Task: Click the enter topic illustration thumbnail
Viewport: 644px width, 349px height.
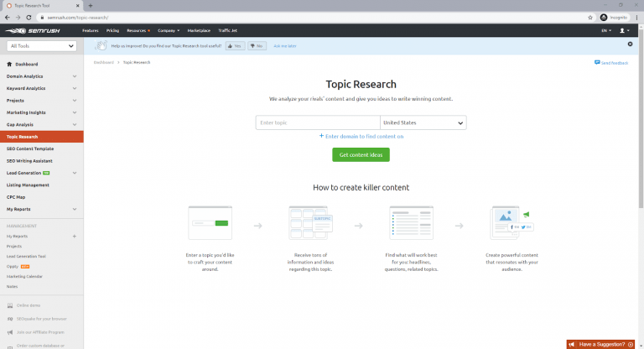Action: pyautogui.click(x=210, y=223)
